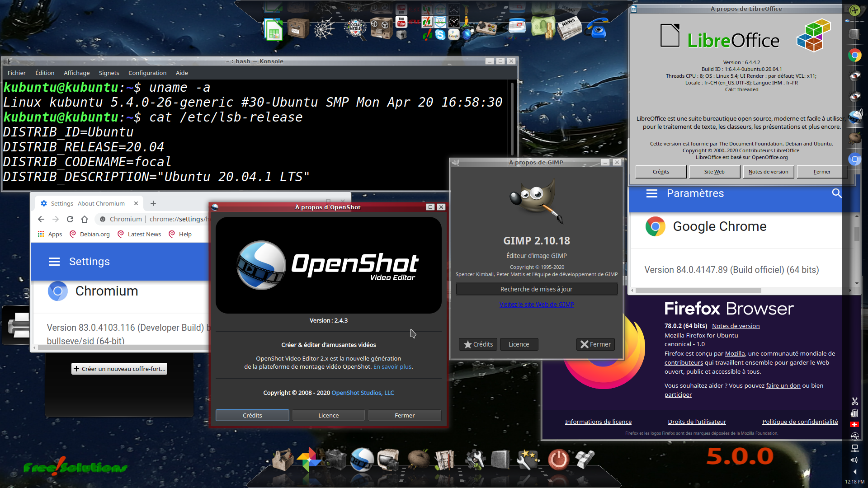Viewport: 868px width, 488px height.
Task: Click the spider web icon in top dock
Action: [324, 29]
